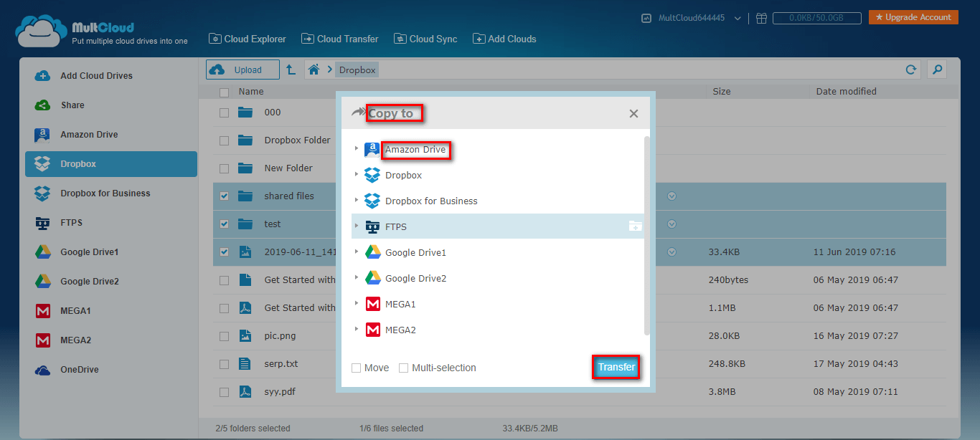
Task: Click Amazon Drive icon in Copy to dialog
Action: pyautogui.click(x=372, y=150)
